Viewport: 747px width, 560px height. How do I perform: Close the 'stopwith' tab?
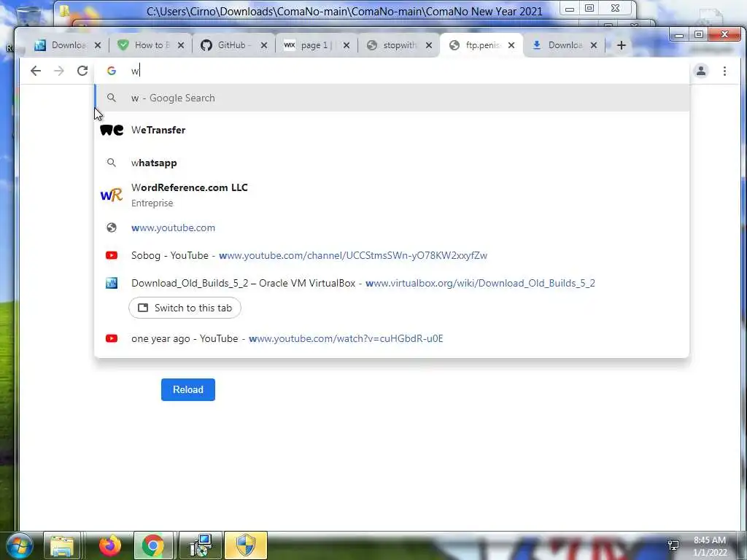tap(429, 45)
